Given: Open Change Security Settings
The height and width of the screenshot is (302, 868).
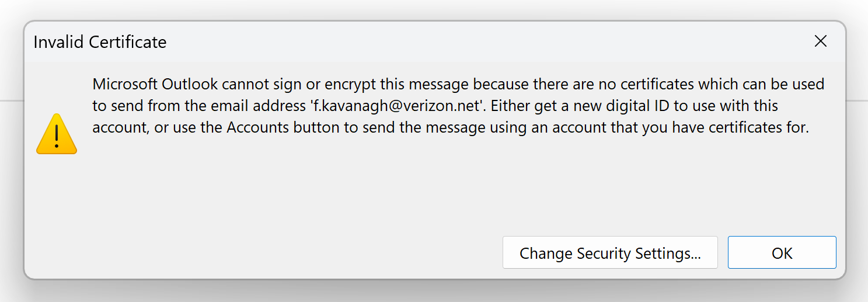Looking at the screenshot, I should 610,253.
